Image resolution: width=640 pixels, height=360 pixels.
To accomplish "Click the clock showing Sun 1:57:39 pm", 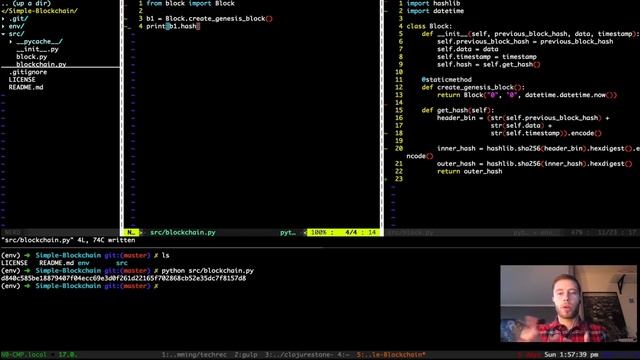I will point(571,355).
